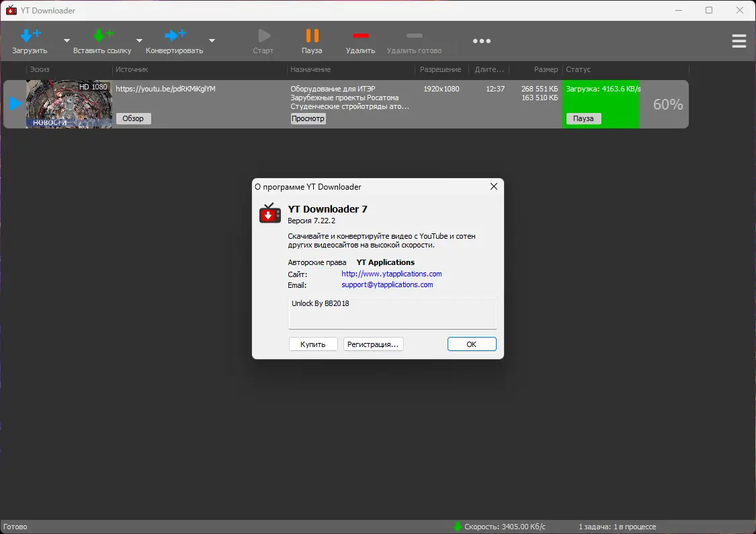Open the three-dots more options
The width and height of the screenshot is (756, 534).
(482, 41)
